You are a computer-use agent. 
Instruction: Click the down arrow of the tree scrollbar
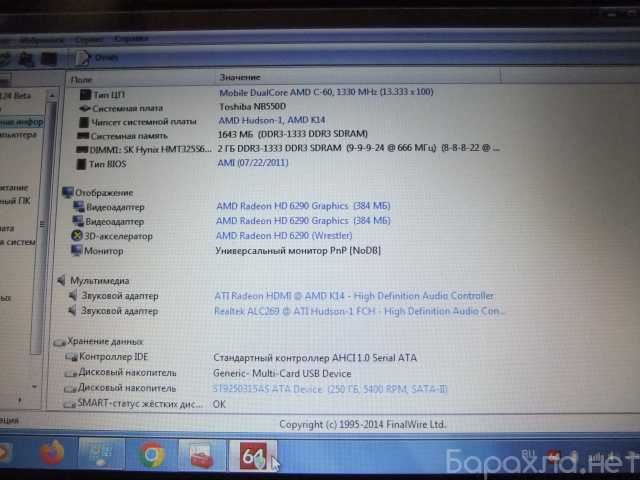click(35, 386)
